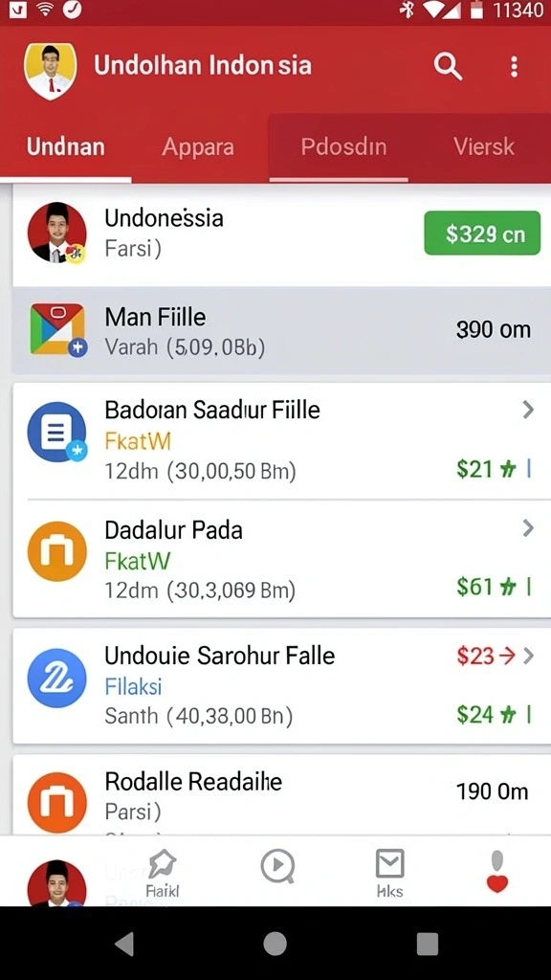
Task: Open the three-dot overflow menu
Action: pyautogui.click(x=514, y=66)
